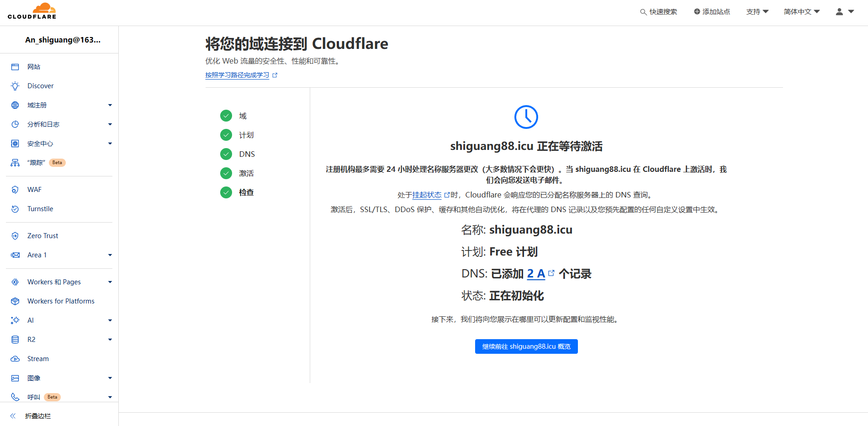Click the "跟踪" network icon
This screenshot has height=426, width=868.
(15, 163)
